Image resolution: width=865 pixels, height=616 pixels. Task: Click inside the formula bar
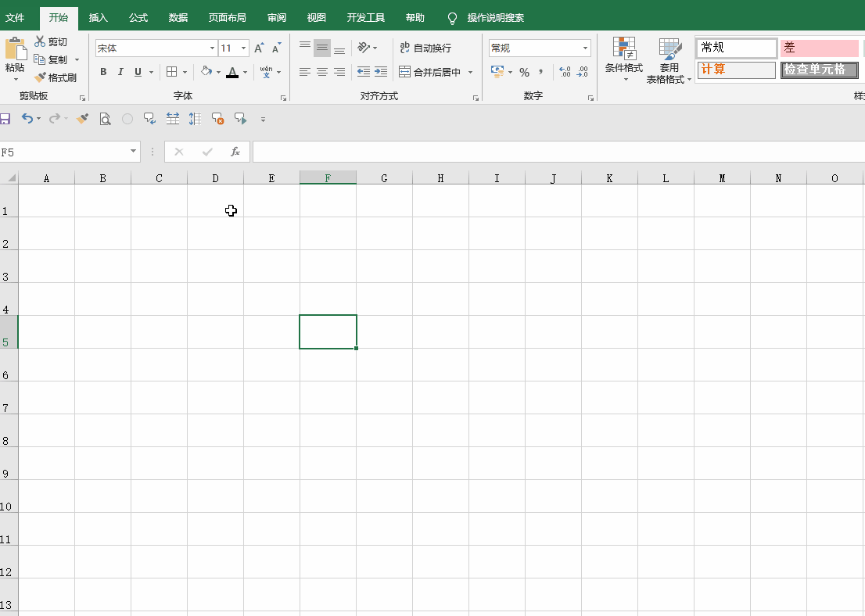tap(558, 152)
